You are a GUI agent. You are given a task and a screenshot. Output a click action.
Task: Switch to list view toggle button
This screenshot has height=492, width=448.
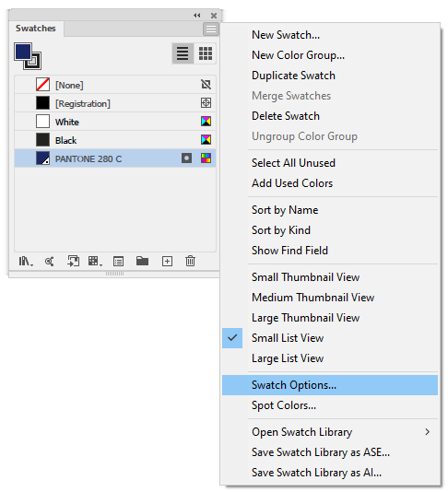(x=183, y=53)
